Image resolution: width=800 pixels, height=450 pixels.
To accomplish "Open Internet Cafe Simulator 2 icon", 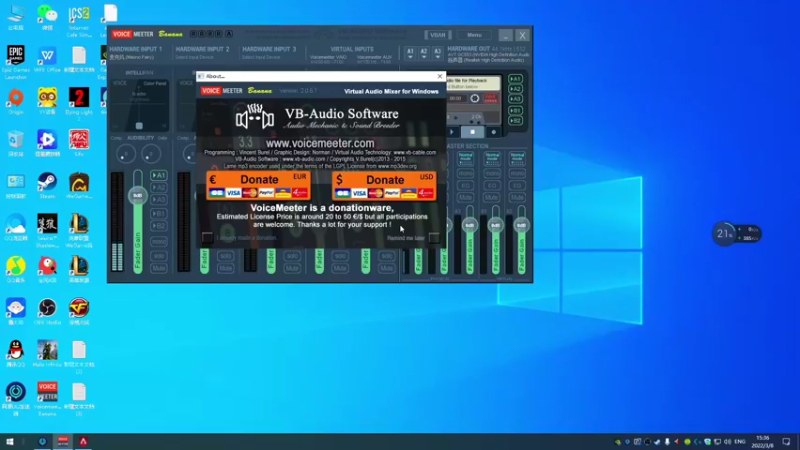I will pos(79,20).
